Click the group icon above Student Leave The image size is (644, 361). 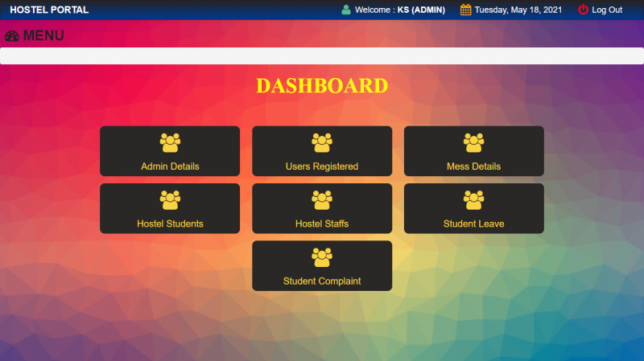pos(474,200)
